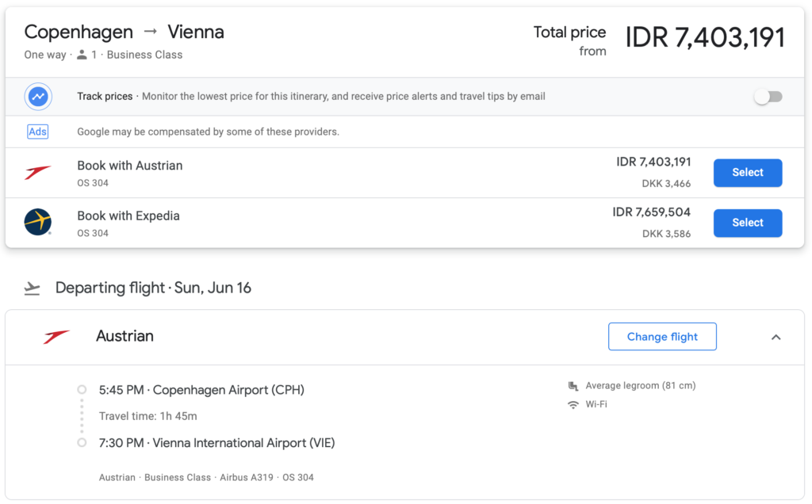The height and width of the screenshot is (504, 812).
Task: Click DKK 3,466 price text
Action: (666, 184)
